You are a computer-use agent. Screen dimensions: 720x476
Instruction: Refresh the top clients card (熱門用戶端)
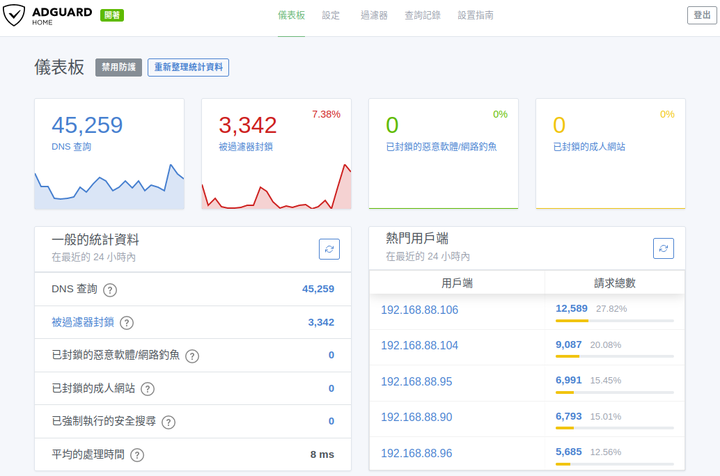pos(664,248)
